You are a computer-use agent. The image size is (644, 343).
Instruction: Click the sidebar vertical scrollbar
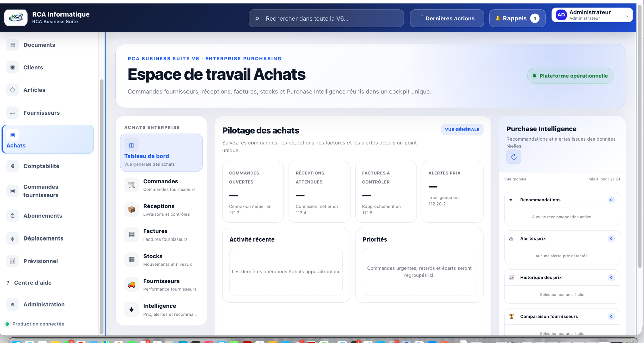[102, 206]
